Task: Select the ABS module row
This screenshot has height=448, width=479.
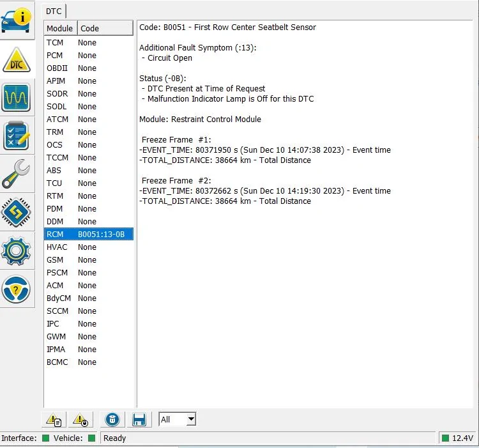Action: click(x=88, y=171)
